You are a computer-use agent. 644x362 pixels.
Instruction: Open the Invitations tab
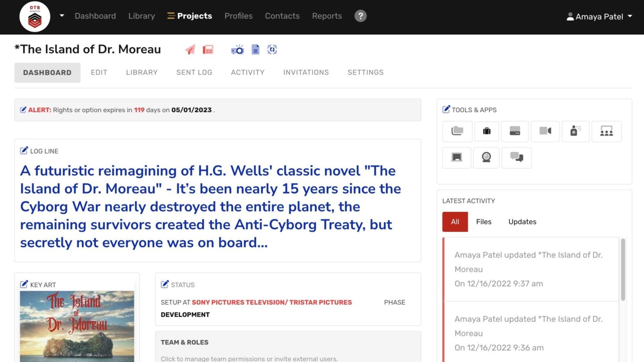coord(306,72)
